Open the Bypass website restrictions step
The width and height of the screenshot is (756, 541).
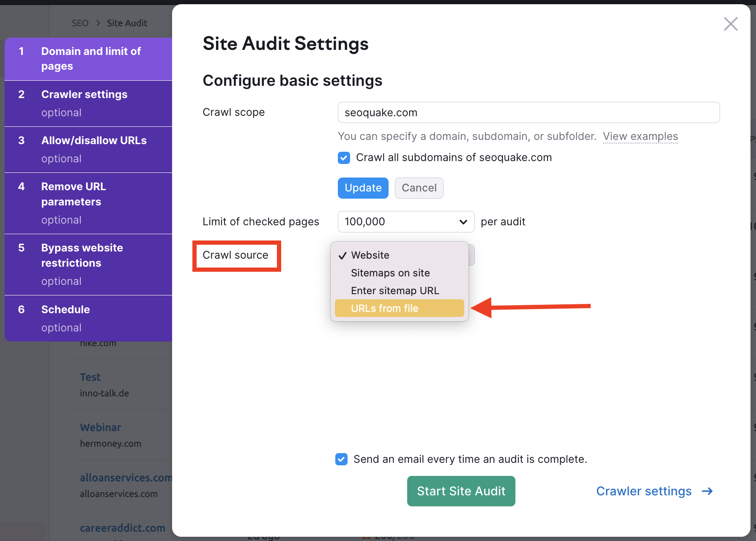coord(88,265)
